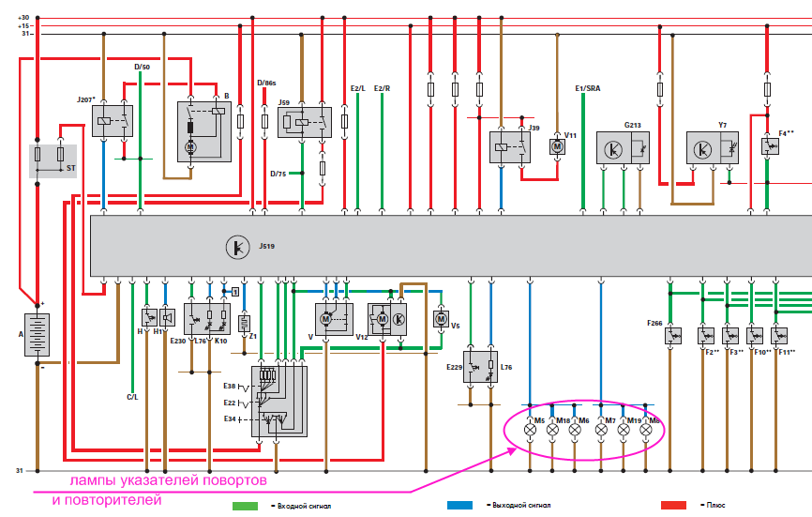Screen dimensions: 812x517
Task: Select the G213 text label
Action: point(632,125)
